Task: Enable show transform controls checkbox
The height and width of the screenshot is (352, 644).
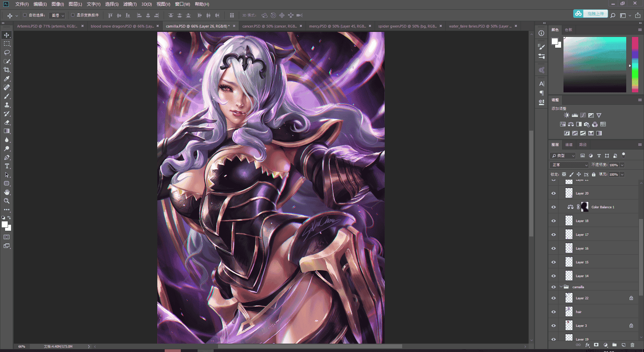Action: click(x=73, y=15)
